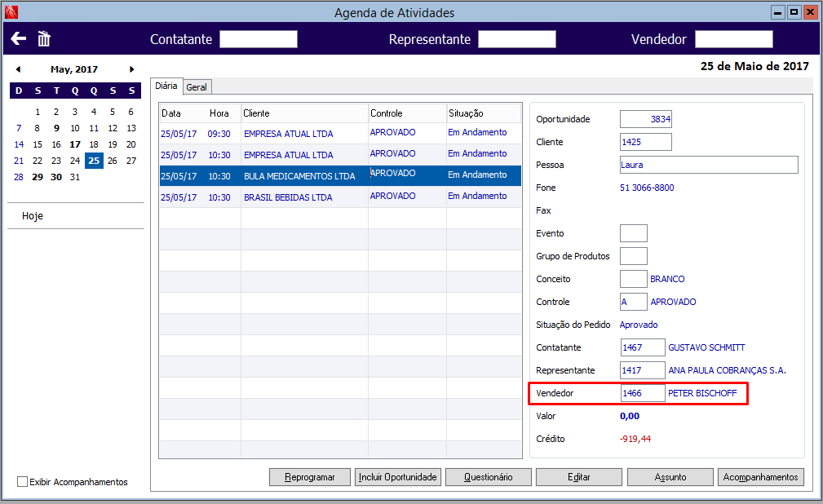Screen dimensions: 823x504
Task: Maximize the Agenda de Atividades window
Action: point(794,12)
